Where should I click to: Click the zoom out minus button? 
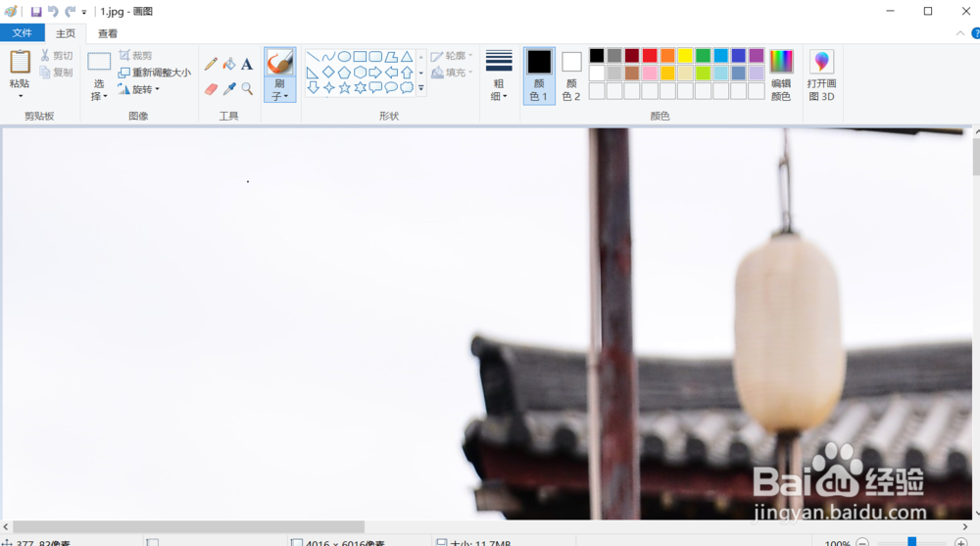coord(862,542)
